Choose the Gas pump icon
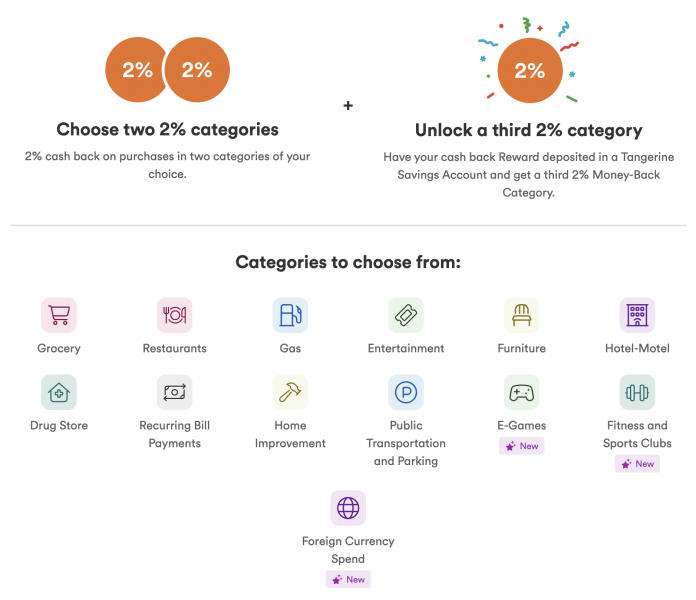Screen dimensions: 696x600 tap(290, 315)
